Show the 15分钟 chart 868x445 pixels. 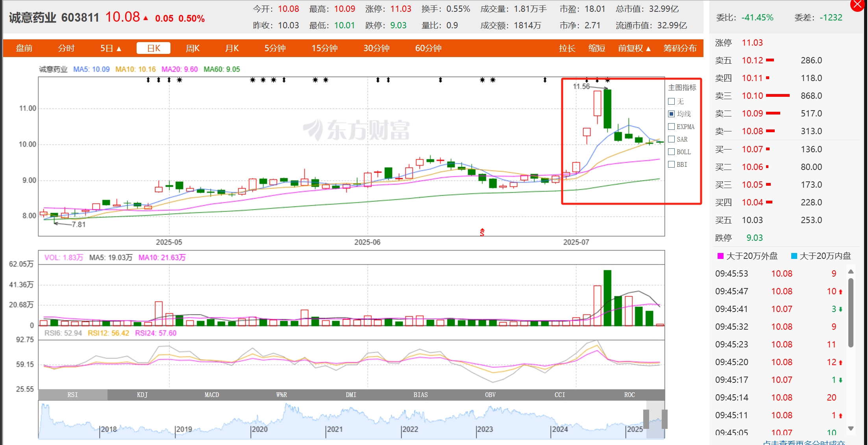click(x=324, y=48)
